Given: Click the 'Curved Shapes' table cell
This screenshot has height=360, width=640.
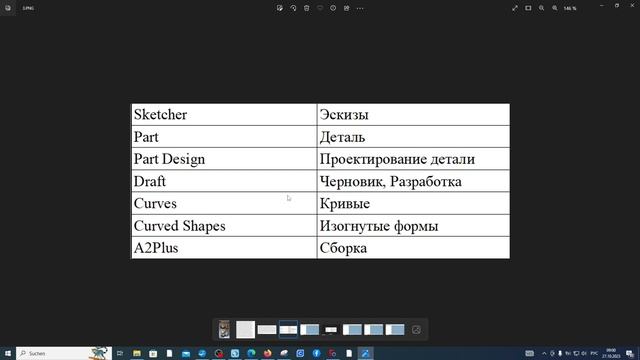Looking at the screenshot, I should pyautogui.click(x=224, y=226).
